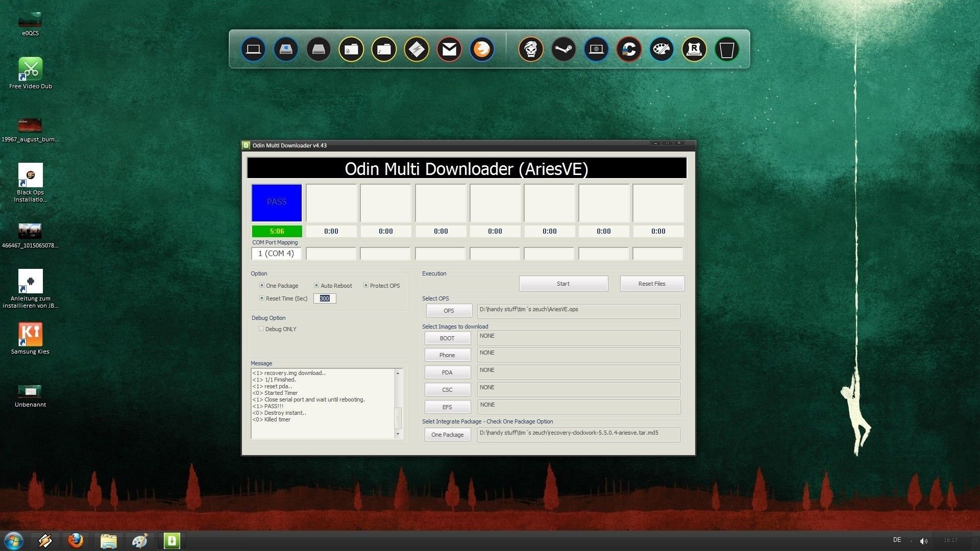Image resolution: width=980 pixels, height=551 pixels.
Task: Open the network laptop globe dock icon
Action: point(596,49)
